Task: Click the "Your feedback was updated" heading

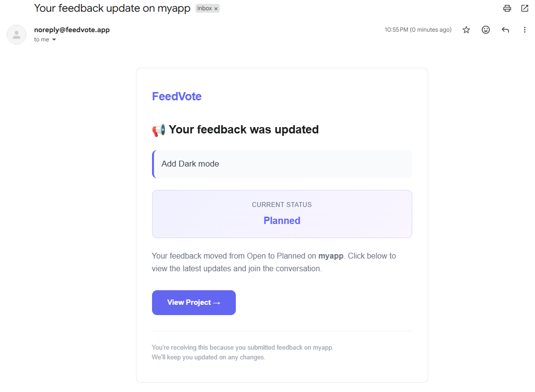Action: 244,130
